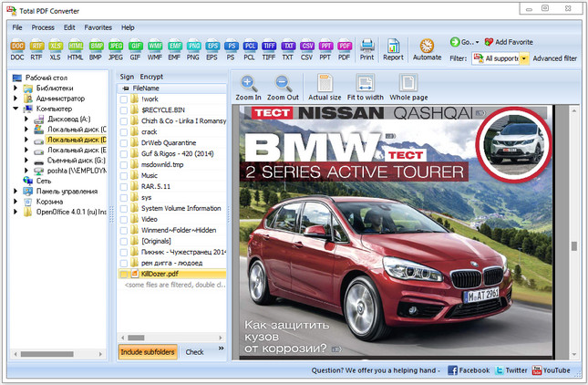This screenshot has height=385, width=588.
Task: Tick the checkbox beside KillDozer.pdf
Action: click(x=123, y=274)
